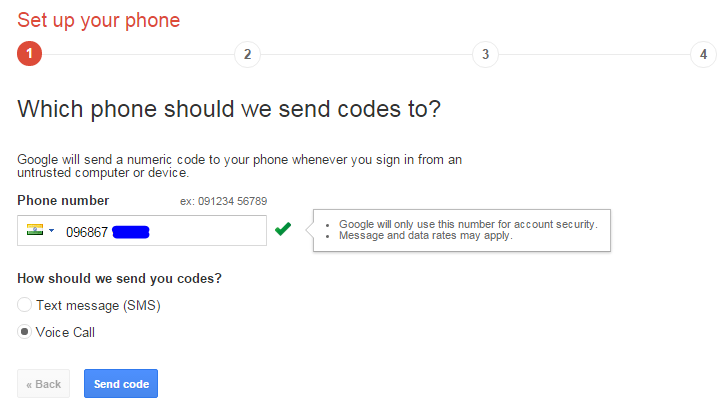This screenshot has height=413, width=728.
Task: Click the red step 1 circle
Action: click(x=30, y=54)
